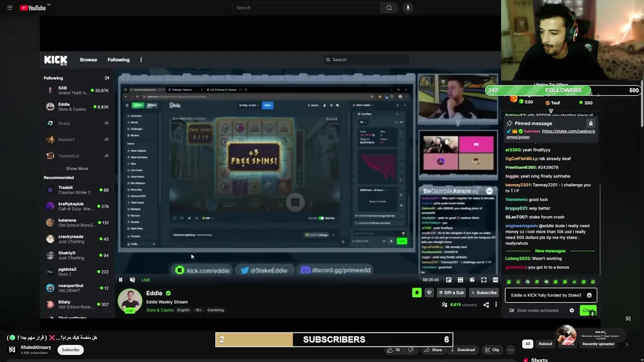This screenshot has width=644, height=362.
Task: Send message with green Chat button
Action: tap(588, 311)
